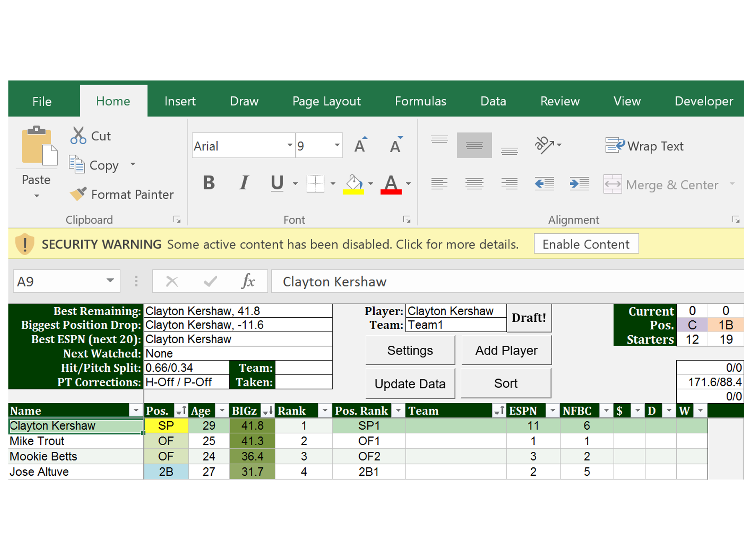Open the Age column filter dropdown
The image size is (753, 560).
click(222, 410)
